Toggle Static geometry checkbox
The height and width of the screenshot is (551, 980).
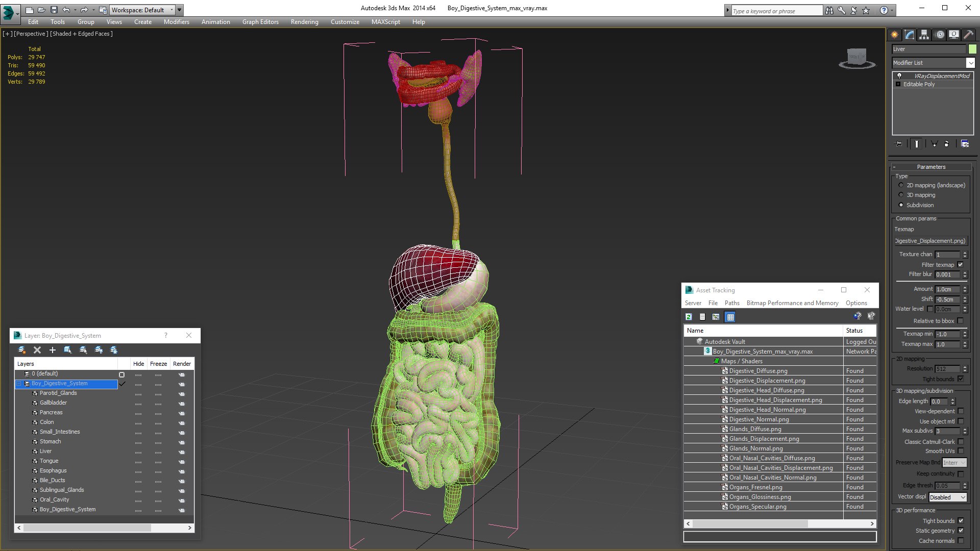point(961,531)
